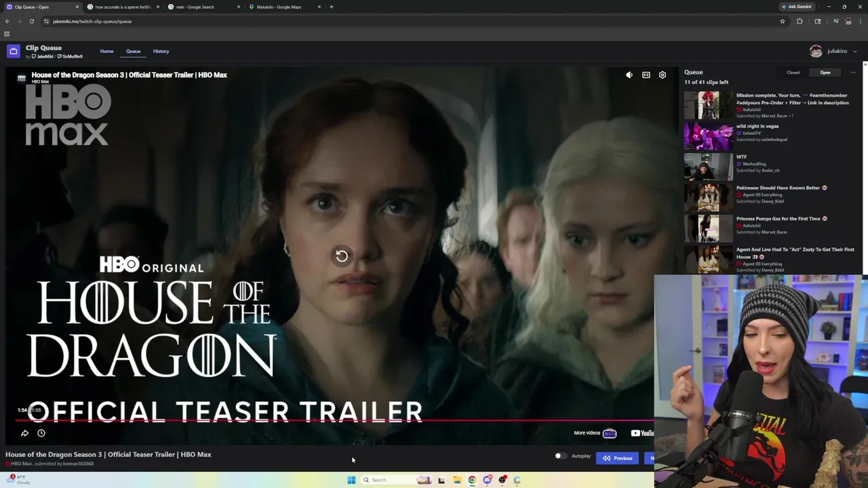This screenshot has height=488, width=868.
Task: Select the Queue navigation tab
Action: 133,51
